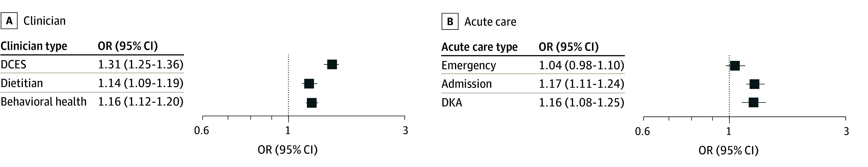Click the Acute care type column header
Image resolution: width=868 pixels, height=167 pixels.
(x=479, y=47)
